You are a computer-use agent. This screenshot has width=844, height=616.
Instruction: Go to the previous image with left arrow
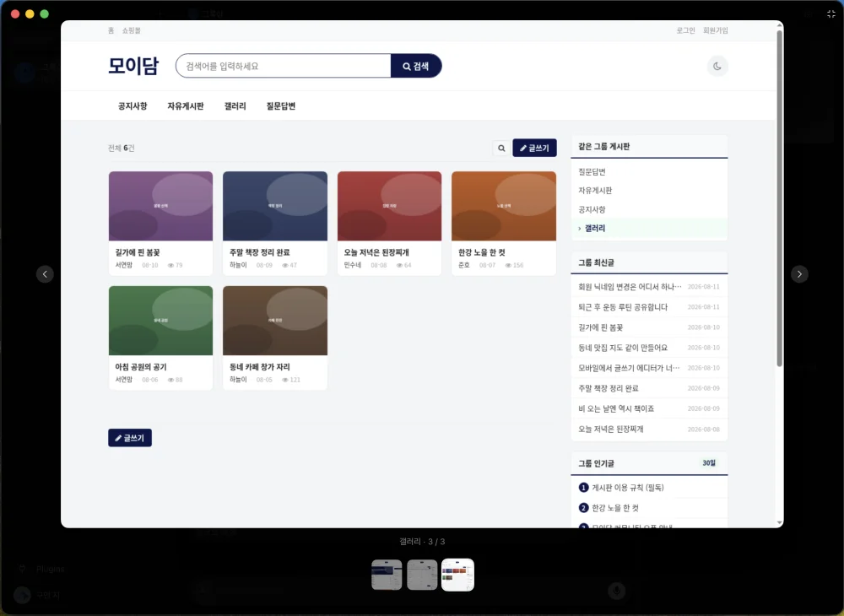pyautogui.click(x=45, y=274)
